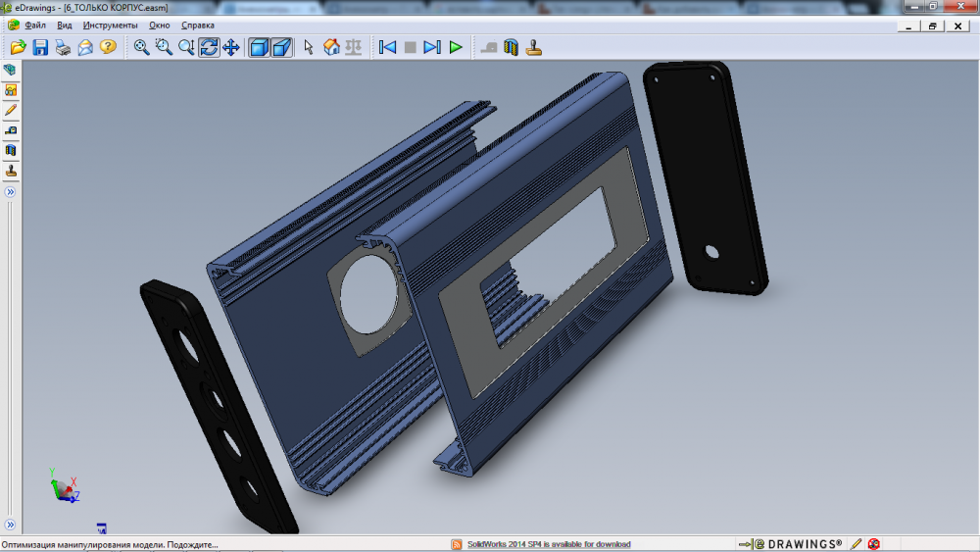Open Section icon in left sidebar

pyautogui.click(x=10, y=151)
